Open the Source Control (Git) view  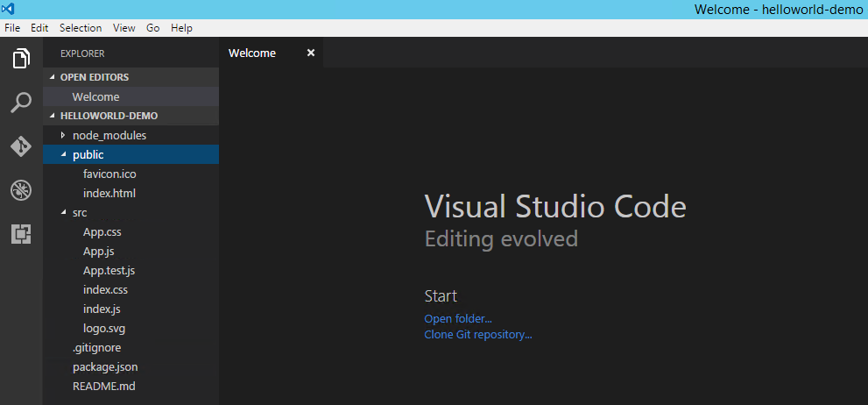(x=21, y=146)
